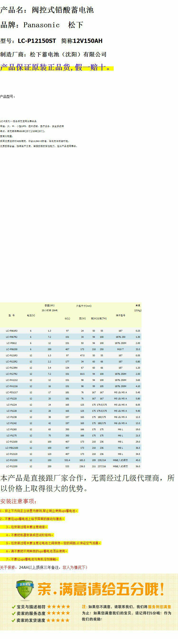Image resolution: width=178 pixels, height=644 pixels.
Task: Click the five stars next to 宝贝与描述相符
Action: pyautogui.click(x=59, y=607)
